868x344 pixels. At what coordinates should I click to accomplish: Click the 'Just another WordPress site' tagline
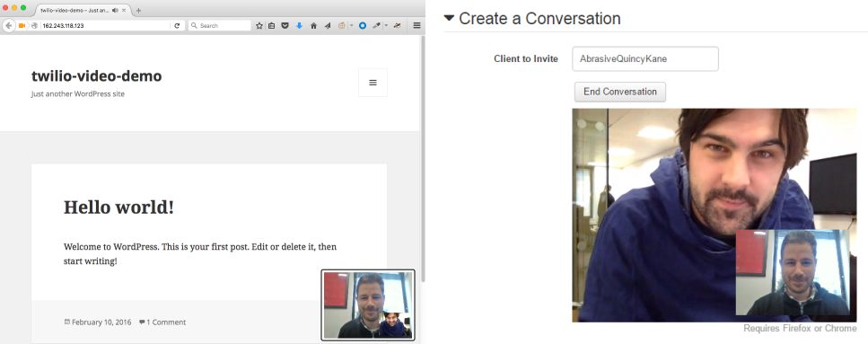tap(78, 93)
